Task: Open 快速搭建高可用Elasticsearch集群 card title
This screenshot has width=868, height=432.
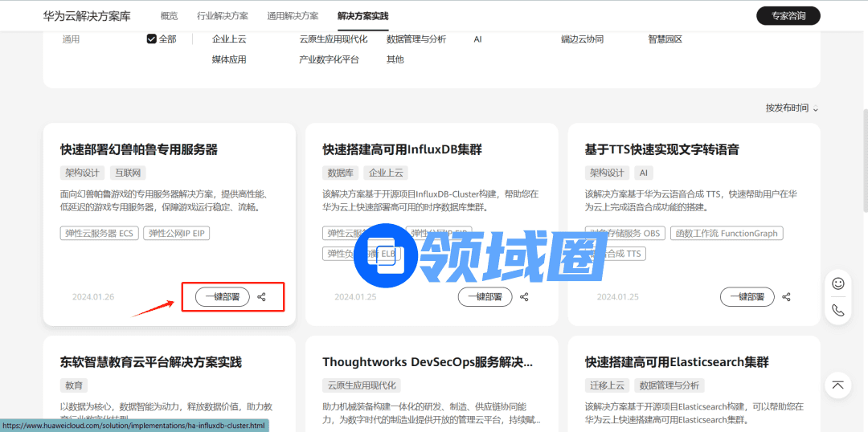Action: (x=677, y=362)
